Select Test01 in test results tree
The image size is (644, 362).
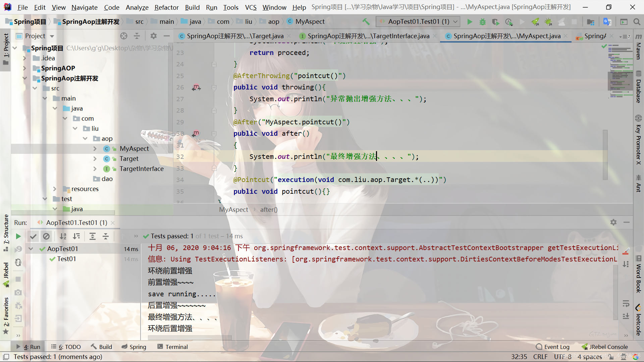click(x=66, y=259)
